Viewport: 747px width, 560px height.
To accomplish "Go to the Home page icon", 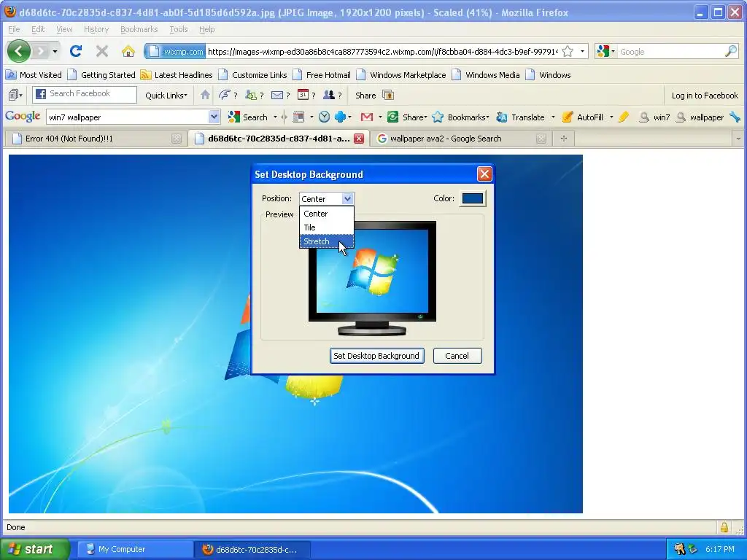I will pyautogui.click(x=128, y=51).
